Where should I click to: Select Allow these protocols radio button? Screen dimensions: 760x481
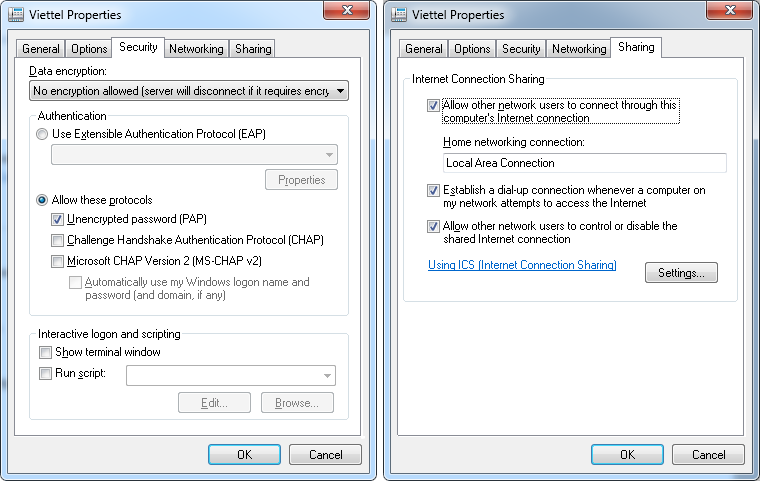pos(42,200)
